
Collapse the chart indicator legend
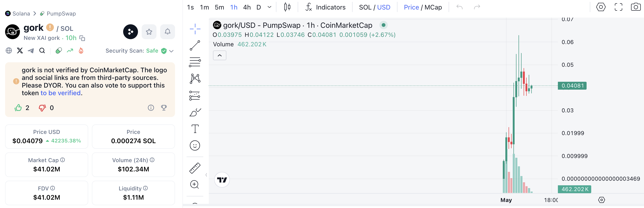click(x=219, y=56)
